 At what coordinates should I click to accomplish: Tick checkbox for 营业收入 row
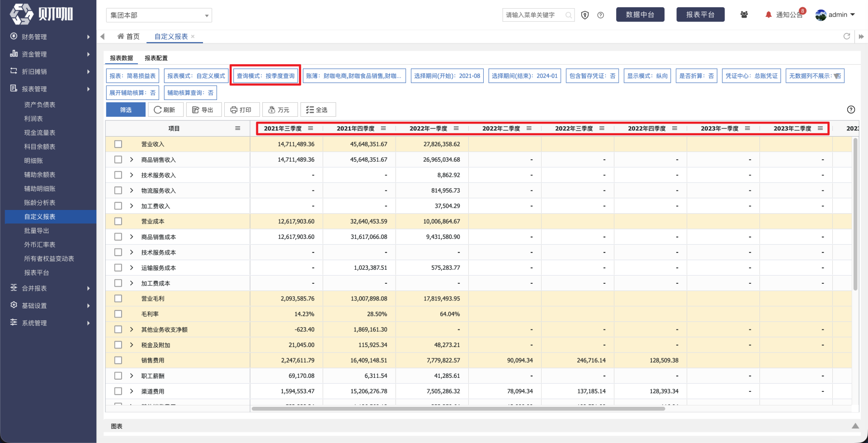[x=118, y=144]
